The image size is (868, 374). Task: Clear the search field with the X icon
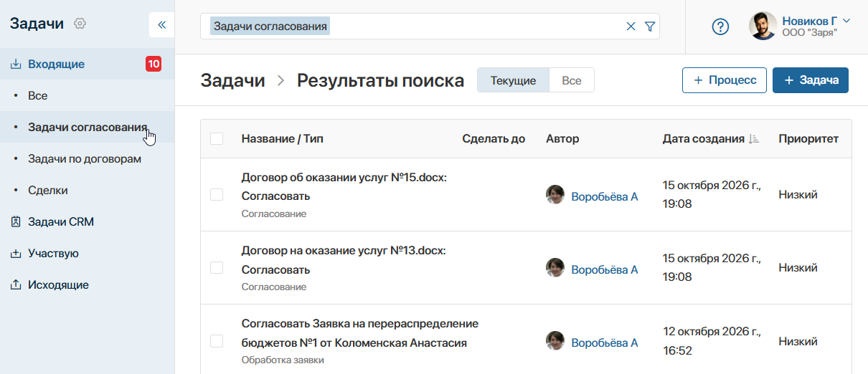631,27
